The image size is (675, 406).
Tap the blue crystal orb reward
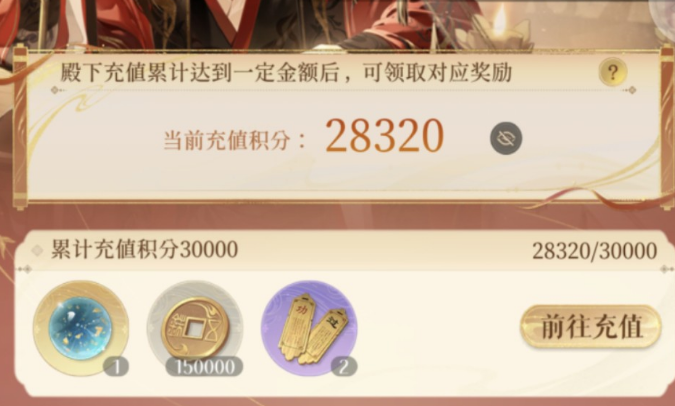point(81,328)
